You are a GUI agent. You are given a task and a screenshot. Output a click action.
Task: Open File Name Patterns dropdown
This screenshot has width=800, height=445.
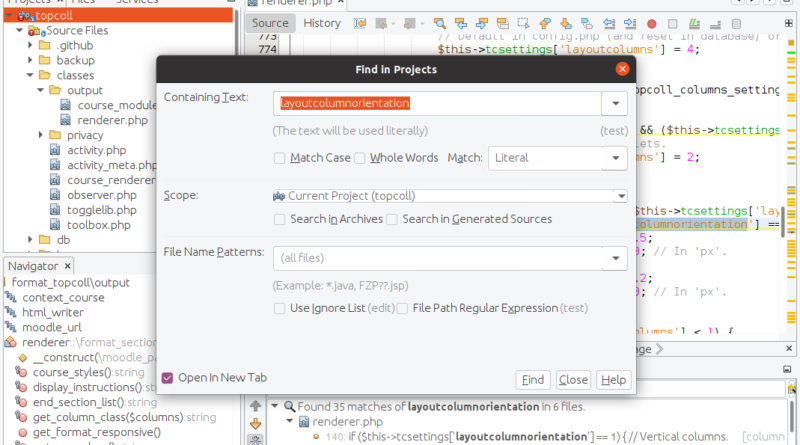pos(615,259)
